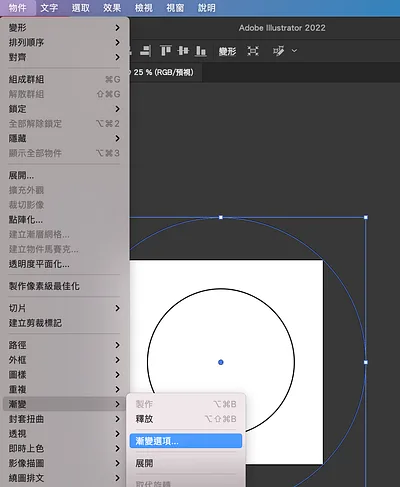400x487 pixels.
Task: Click the select similar objects icon
Action: pos(278,51)
